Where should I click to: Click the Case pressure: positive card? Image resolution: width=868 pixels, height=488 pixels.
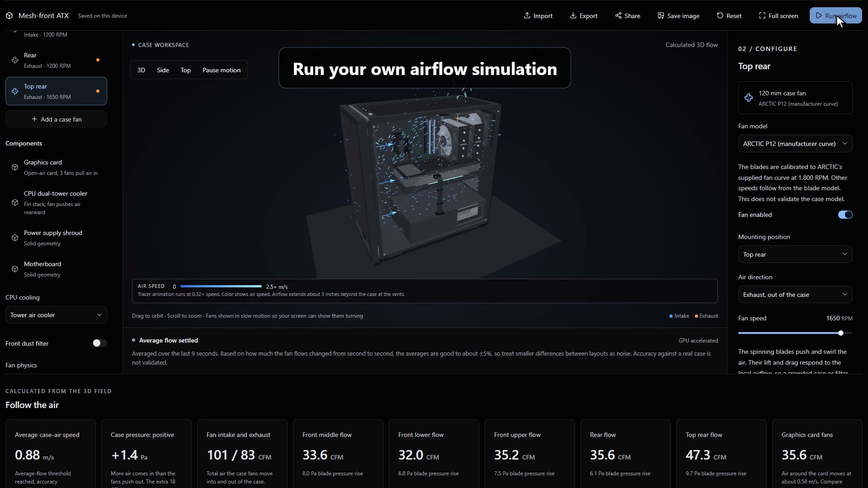[x=146, y=454]
